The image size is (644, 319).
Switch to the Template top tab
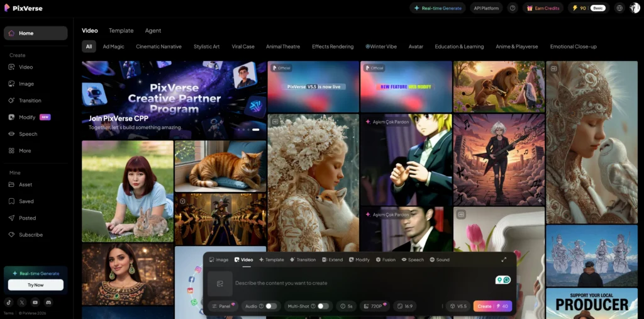tap(121, 30)
